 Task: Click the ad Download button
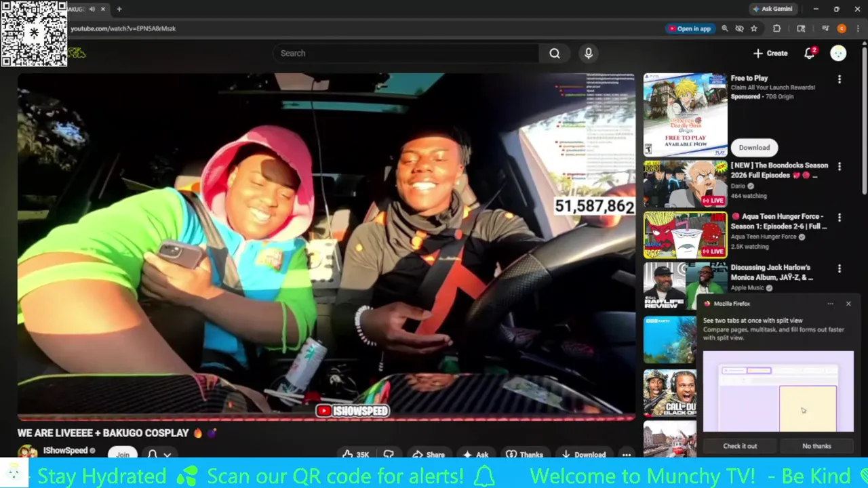(x=754, y=147)
